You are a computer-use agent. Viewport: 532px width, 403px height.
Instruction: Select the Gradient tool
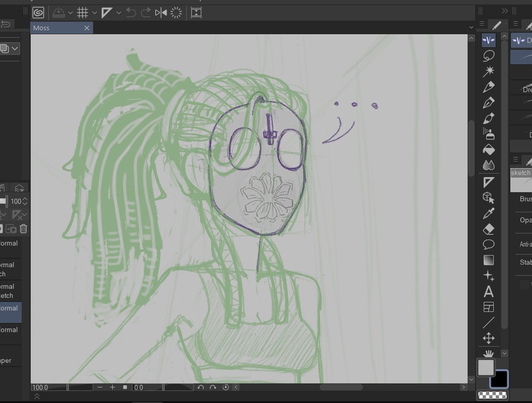489,260
